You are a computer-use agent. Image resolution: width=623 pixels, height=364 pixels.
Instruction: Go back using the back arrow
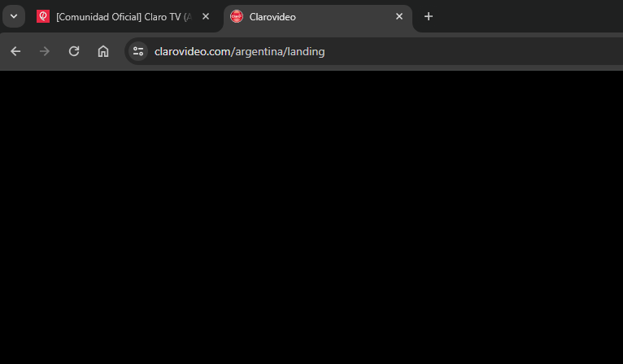[x=15, y=51]
